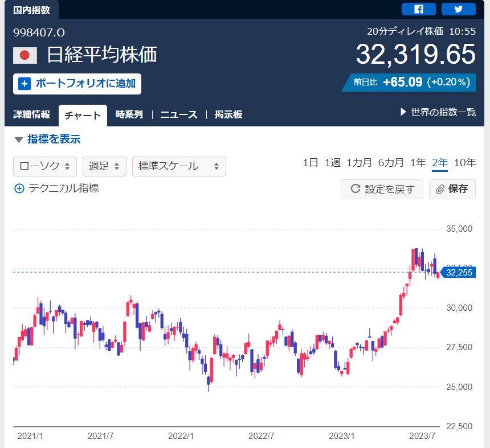
Task: Switch to the 時系列 tab
Action: click(x=129, y=114)
